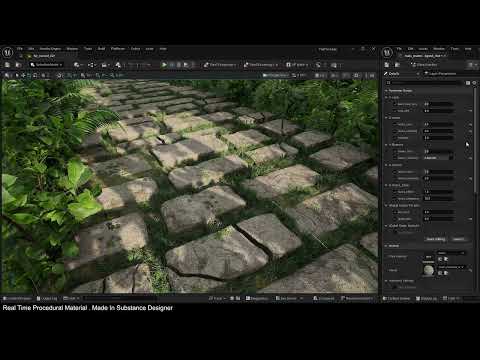480x360 pixels.
Task: Open the Blueprints toolbar icon menu
Action: tap(92, 65)
